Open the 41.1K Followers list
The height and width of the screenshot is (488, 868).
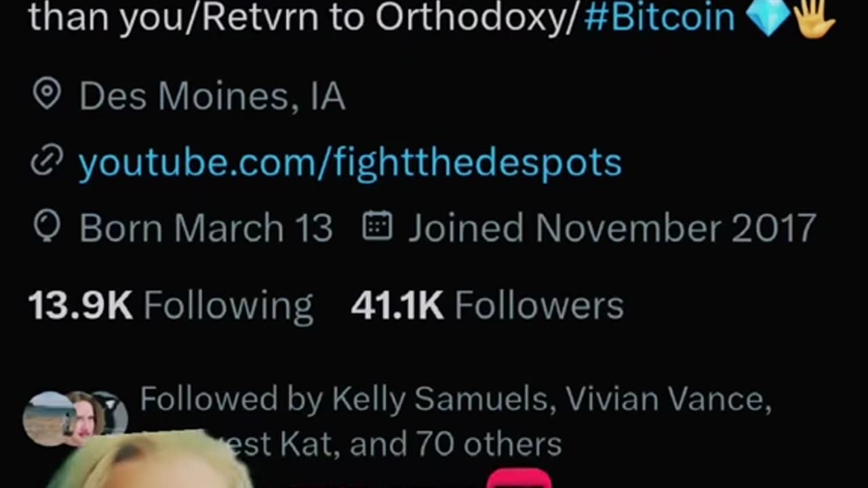point(487,305)
